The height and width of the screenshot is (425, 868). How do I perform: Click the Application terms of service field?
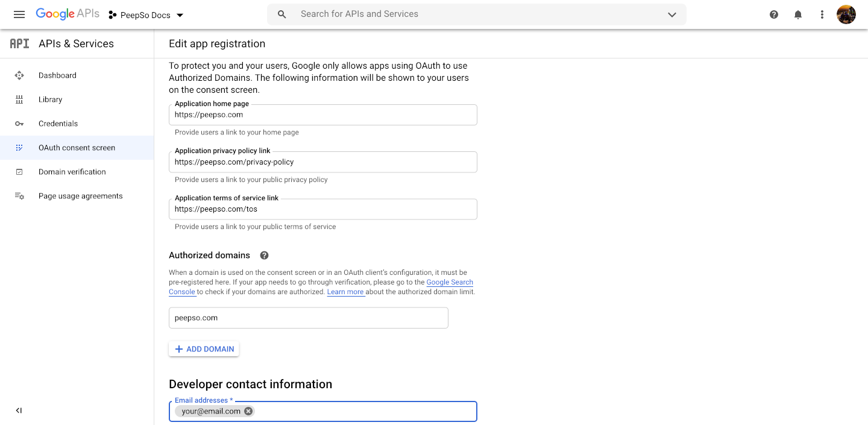tap(323, 209)
